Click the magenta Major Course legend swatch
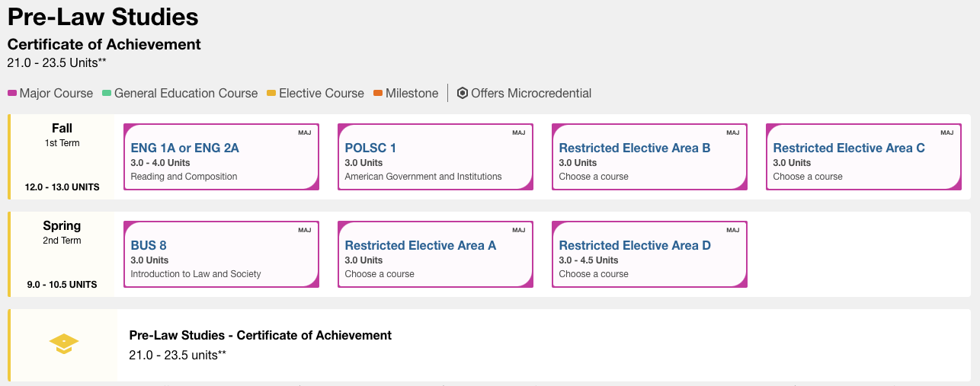This screenshot has width=980, height=386. [x=12, y=94]
